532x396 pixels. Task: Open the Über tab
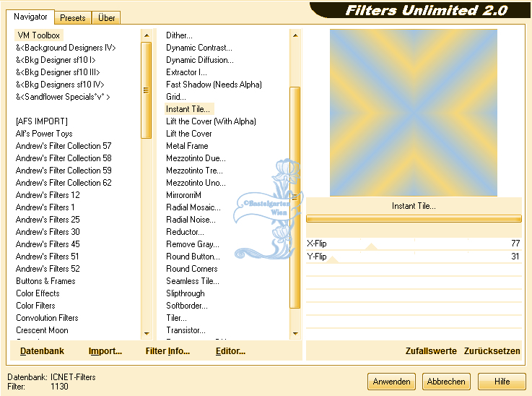[x=106, y=17]
